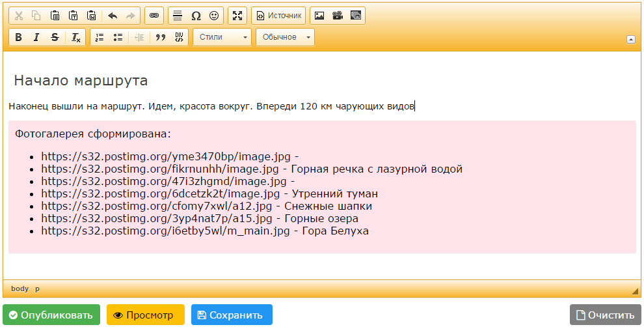The height and width of the screenshot is (327, 644).
Task: Click the Copy icon in toolbar
Action: click(x=36, y=16)
